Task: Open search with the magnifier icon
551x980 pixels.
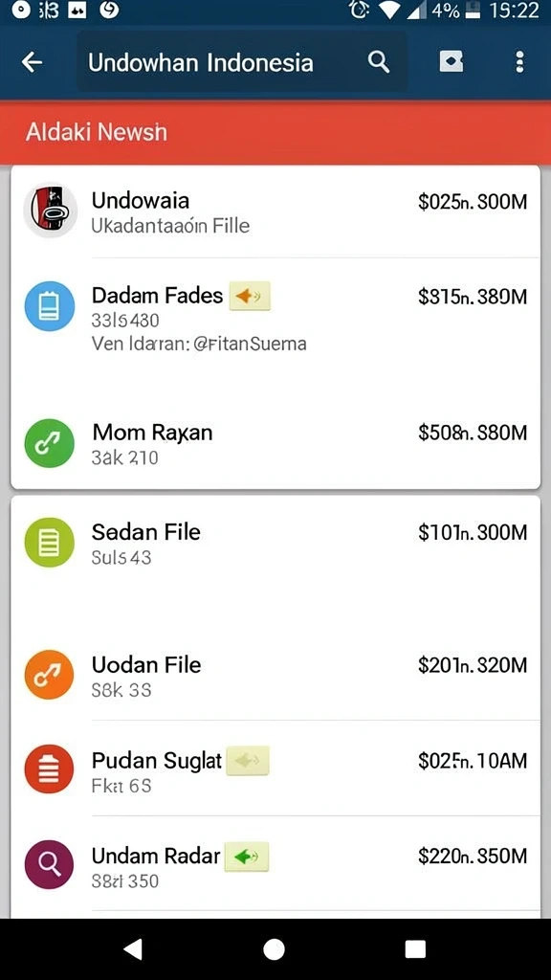Action: 379,62
